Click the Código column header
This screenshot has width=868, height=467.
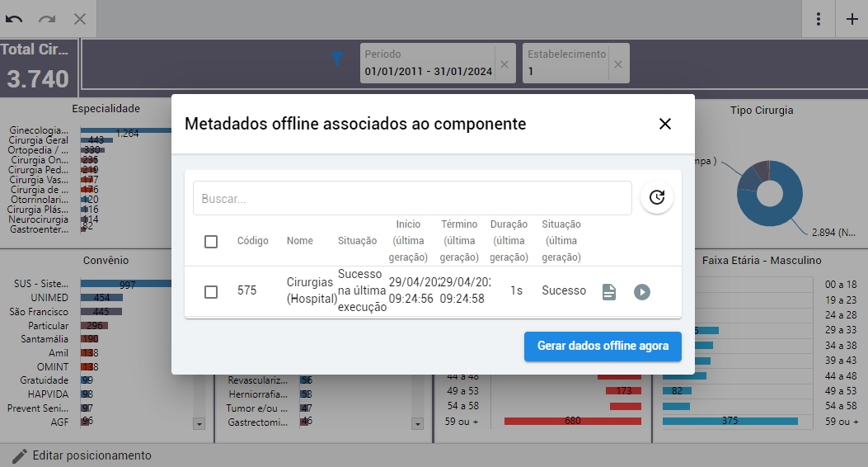pos(253,241)
